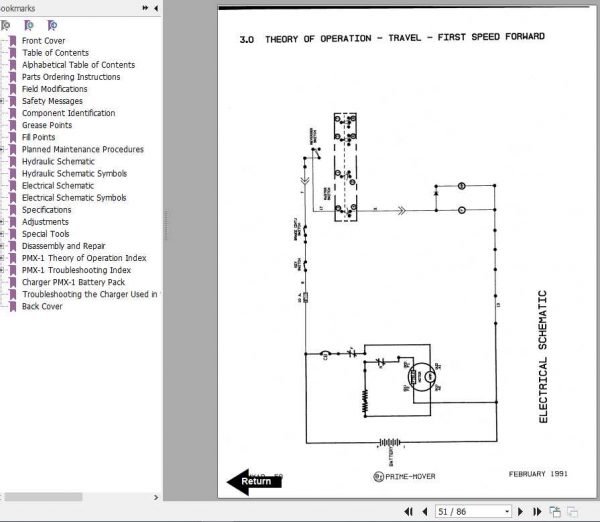Click bookmark icon next to Table of Contents
The height and width of the screenshot is (522, 600).
click(x=13, y=53)
